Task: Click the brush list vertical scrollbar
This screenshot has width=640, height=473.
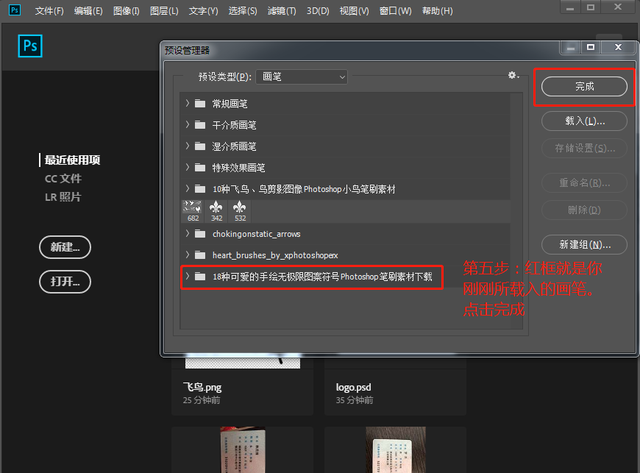Action: click(517, 211)
